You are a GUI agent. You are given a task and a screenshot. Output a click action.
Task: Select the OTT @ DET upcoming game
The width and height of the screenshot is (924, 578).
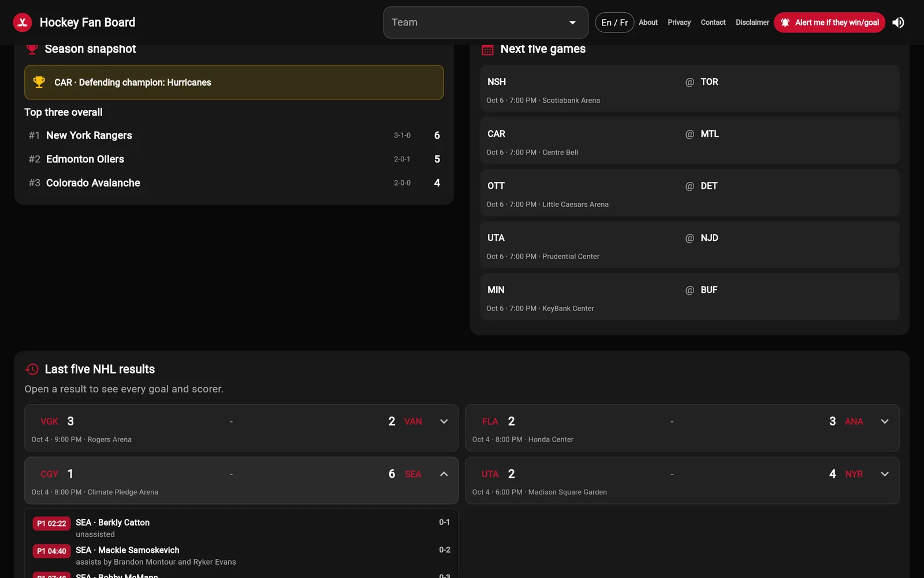coord(690,192)
